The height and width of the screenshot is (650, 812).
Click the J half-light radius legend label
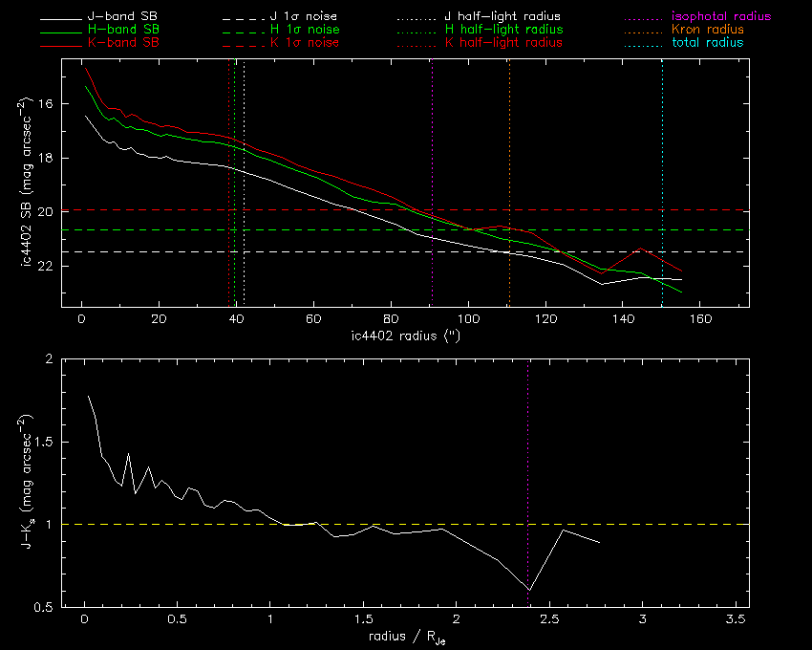pyautogui.click(x=502, y=17)
